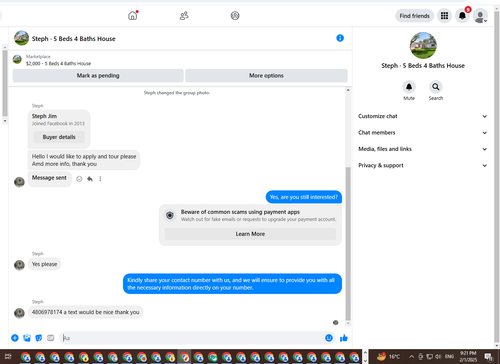Viewport: 500px width, 364px height.
Task: Choose a sticker from the composer
Action: pos(39,338)
